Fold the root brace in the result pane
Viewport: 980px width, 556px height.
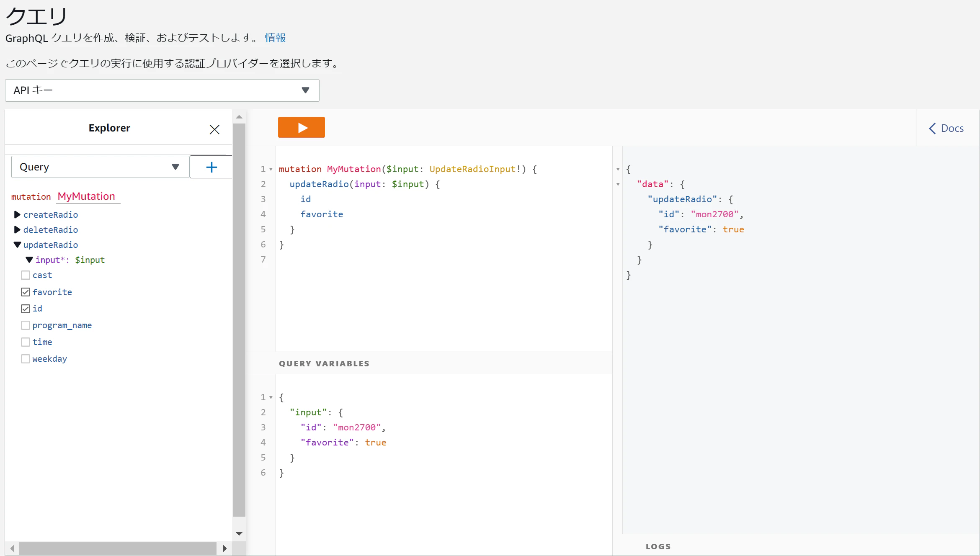coord(618,169)
